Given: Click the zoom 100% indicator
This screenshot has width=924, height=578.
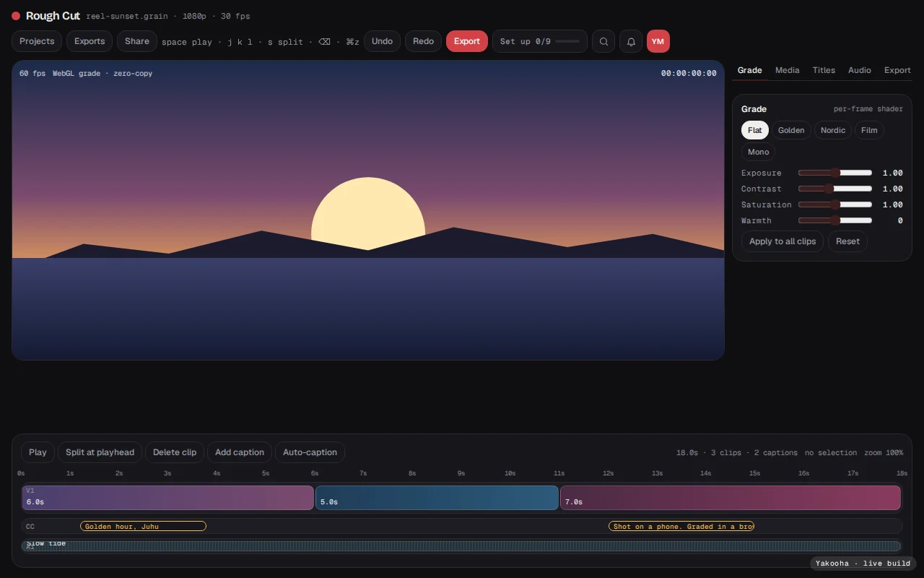Looking at the screenshot, I should pos(884,453).
